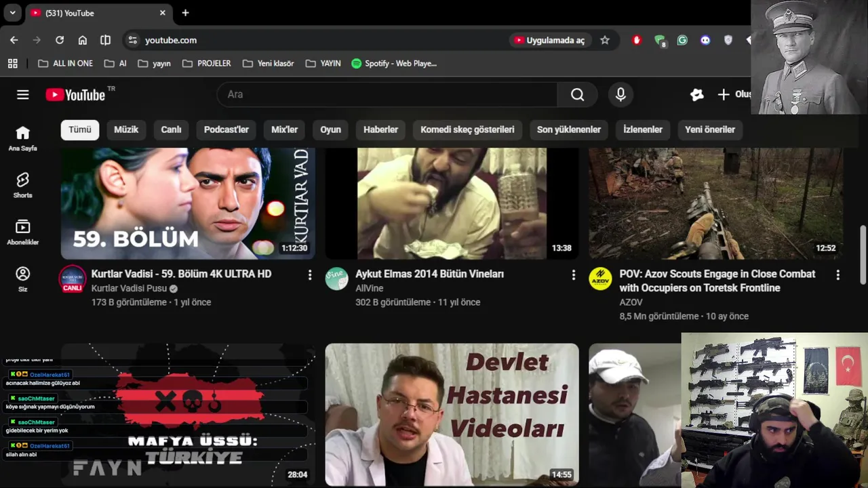
Task: Open ALL IN ONE bookmark folder
Action: coord(65,63)
